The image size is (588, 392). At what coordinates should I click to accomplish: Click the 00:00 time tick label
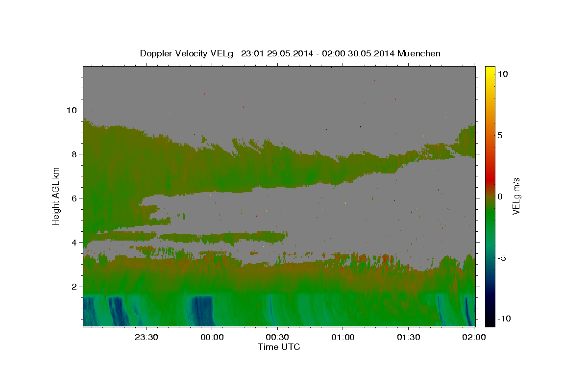pos(213,337)
